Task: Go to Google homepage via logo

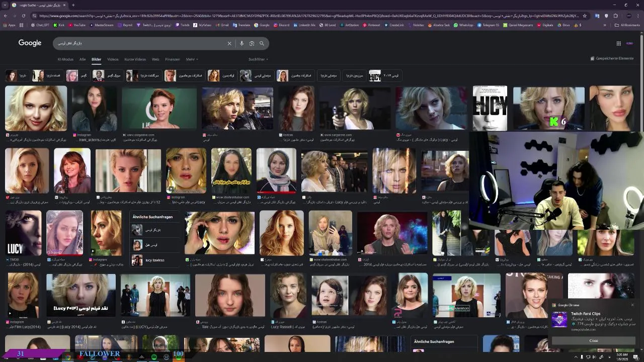Action: [x=30, y=43]
